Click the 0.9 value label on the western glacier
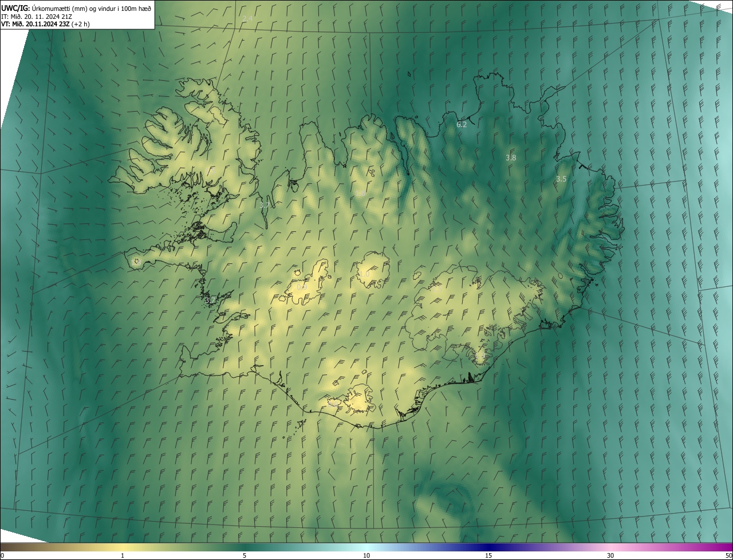Image resolution: width=733 pixels, height=560 pixels. coord(302,287)
